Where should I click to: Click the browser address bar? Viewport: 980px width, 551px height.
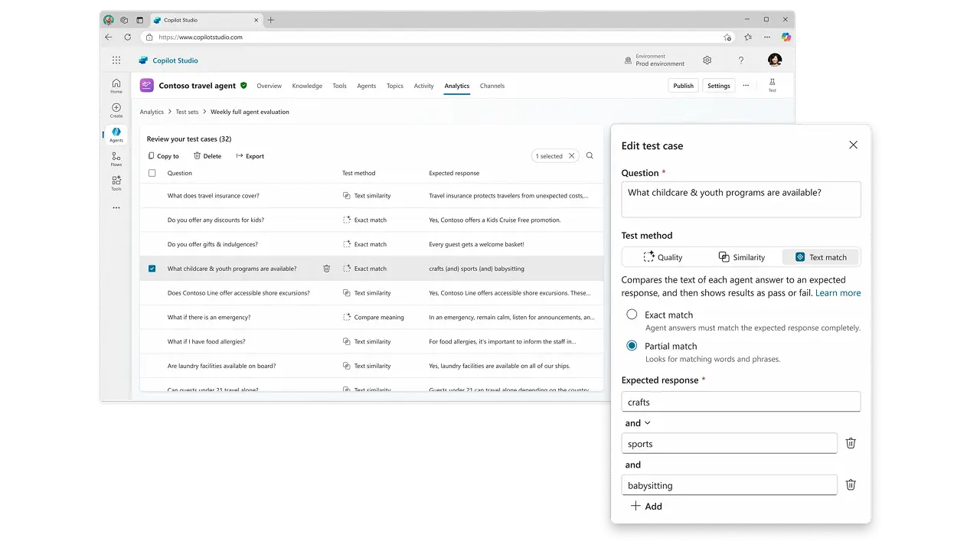pos(436,37)
